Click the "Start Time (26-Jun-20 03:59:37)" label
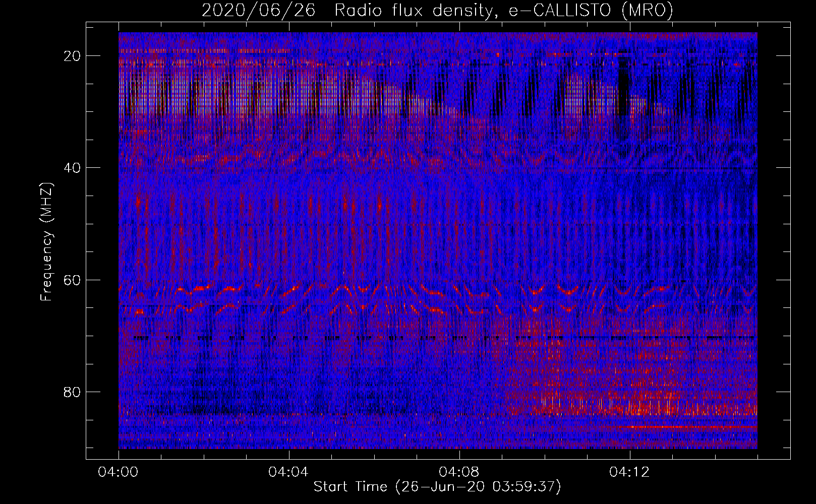816x504 pixels. [x=437, y=487]
